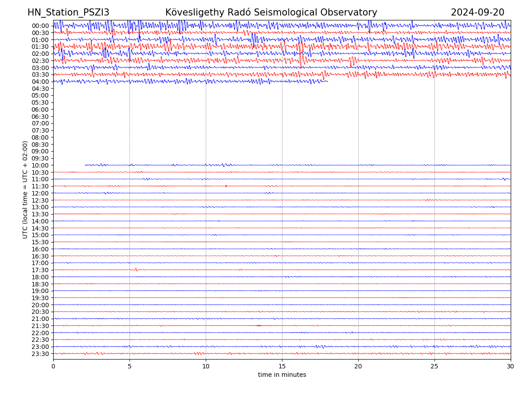Select the 30 tick on the minutes axis
Screen dimensions: 532x399
[511, 366]
